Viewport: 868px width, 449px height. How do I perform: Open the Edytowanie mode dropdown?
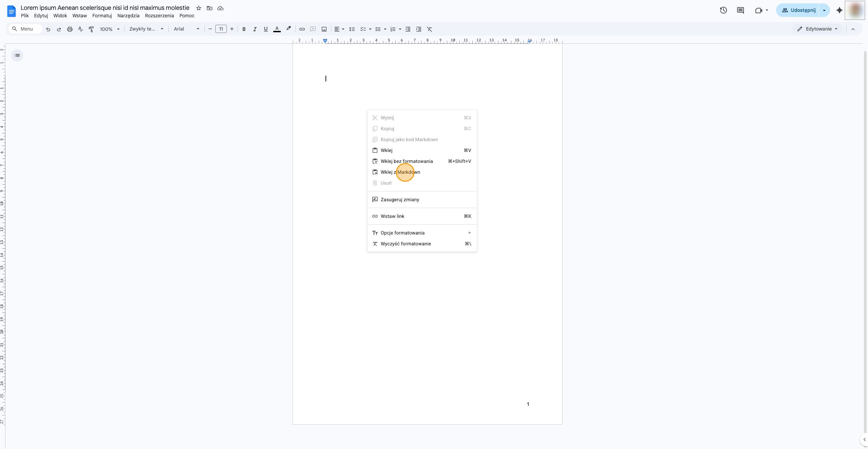[x=817, y=29]
